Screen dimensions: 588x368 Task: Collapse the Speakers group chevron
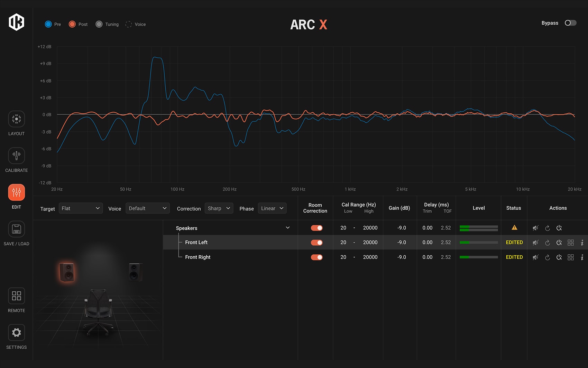tap(287, 228)
